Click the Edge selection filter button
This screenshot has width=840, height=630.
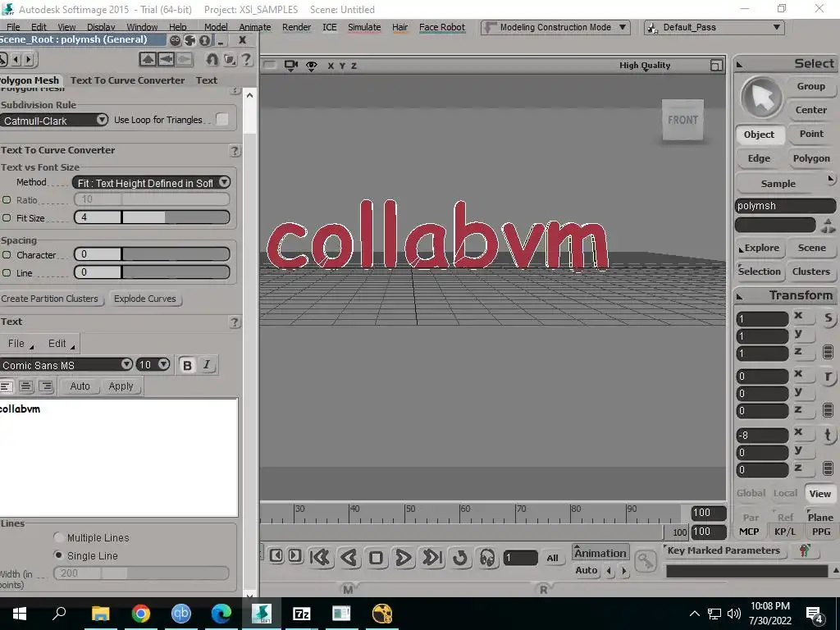coord(759,158)
